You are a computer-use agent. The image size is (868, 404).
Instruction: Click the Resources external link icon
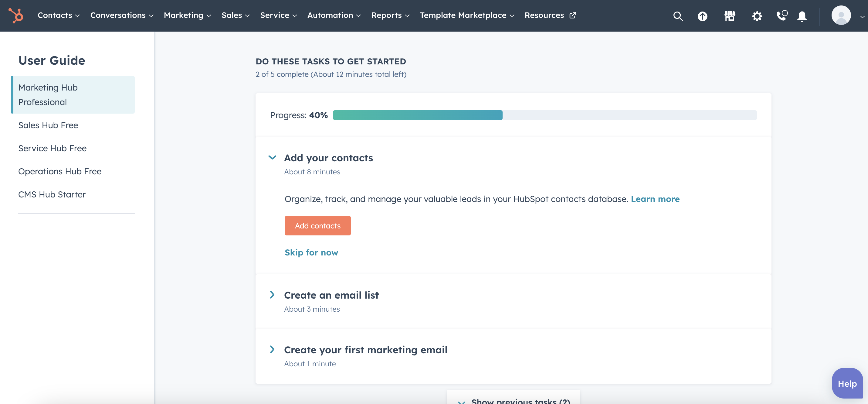[572, 15]
